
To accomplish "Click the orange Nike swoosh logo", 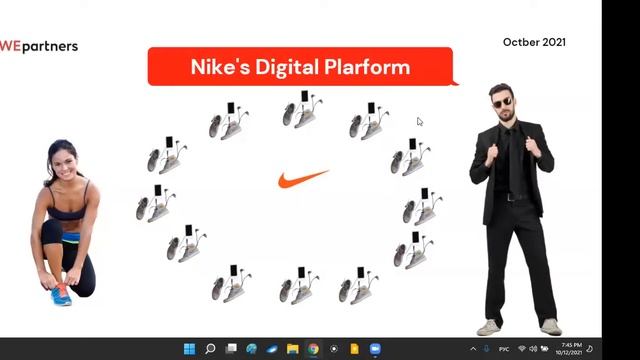I will pyautogui.click(x=303, y=179).
